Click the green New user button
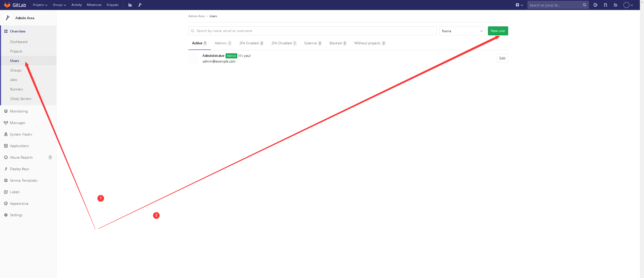This screenshot has height=278, width=644. (498, 31)
